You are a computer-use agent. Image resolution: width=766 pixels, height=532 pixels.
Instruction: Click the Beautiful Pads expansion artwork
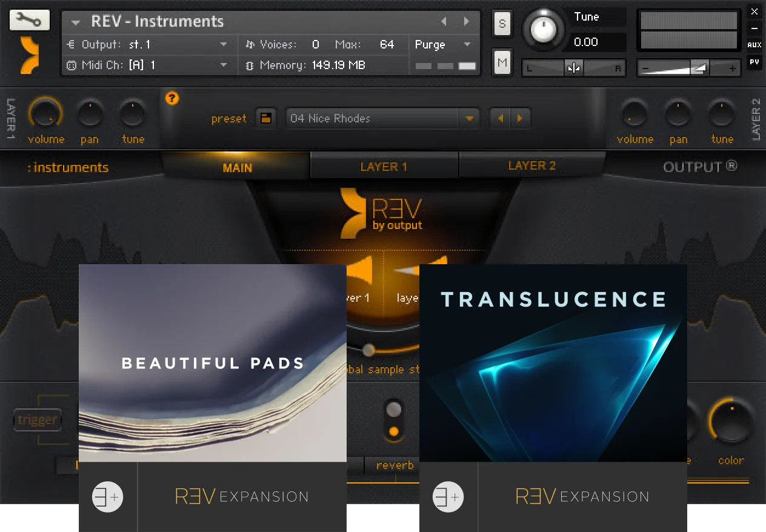click(213, 362)
